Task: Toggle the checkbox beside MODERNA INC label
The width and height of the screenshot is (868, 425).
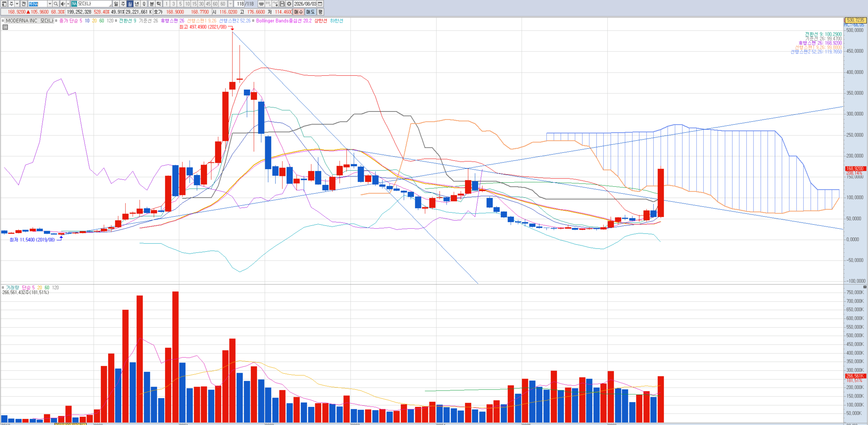Action: pos(3,20)
